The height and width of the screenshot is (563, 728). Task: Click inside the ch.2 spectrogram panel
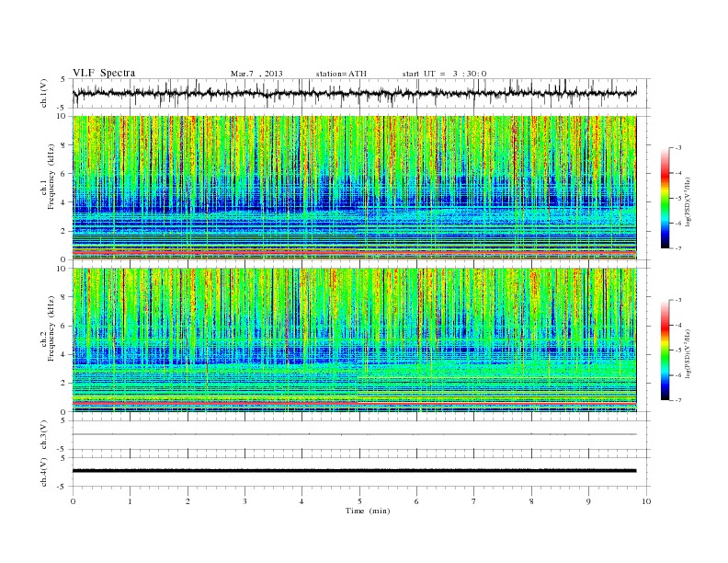(354, 339)
